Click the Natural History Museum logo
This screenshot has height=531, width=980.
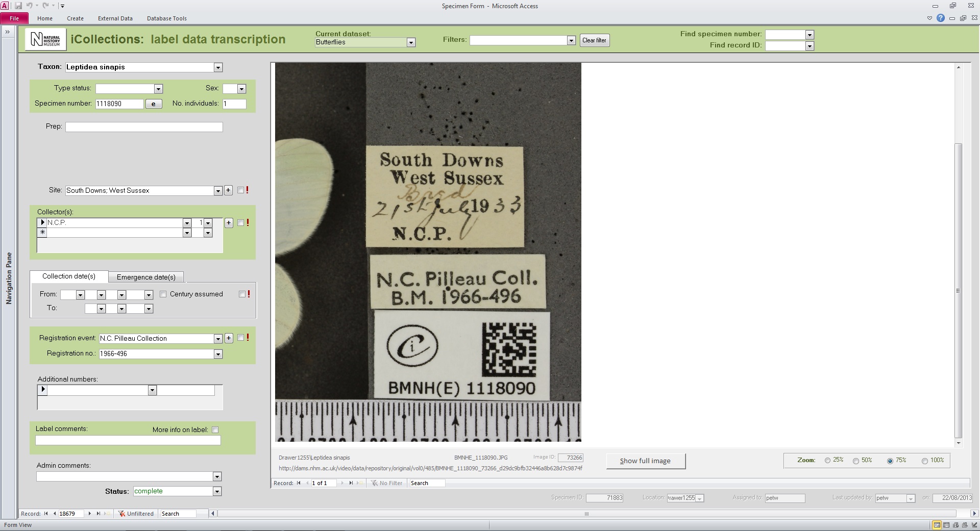tap(45, 39)
